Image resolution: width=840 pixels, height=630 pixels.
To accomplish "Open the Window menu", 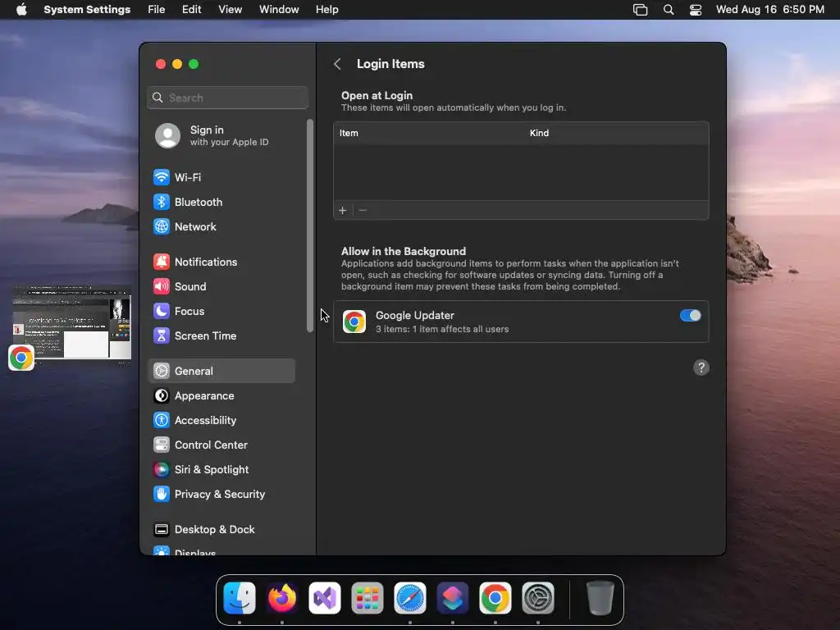I will [279, 10].
